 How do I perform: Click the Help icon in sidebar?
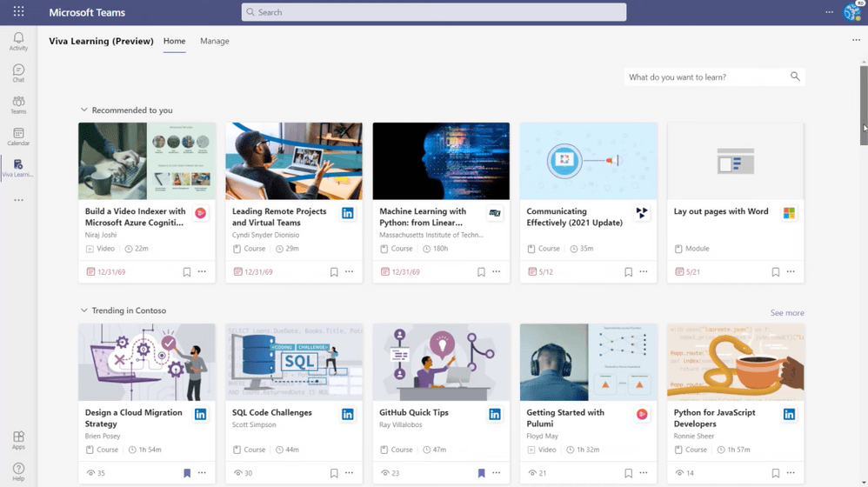tap(18, 471)
